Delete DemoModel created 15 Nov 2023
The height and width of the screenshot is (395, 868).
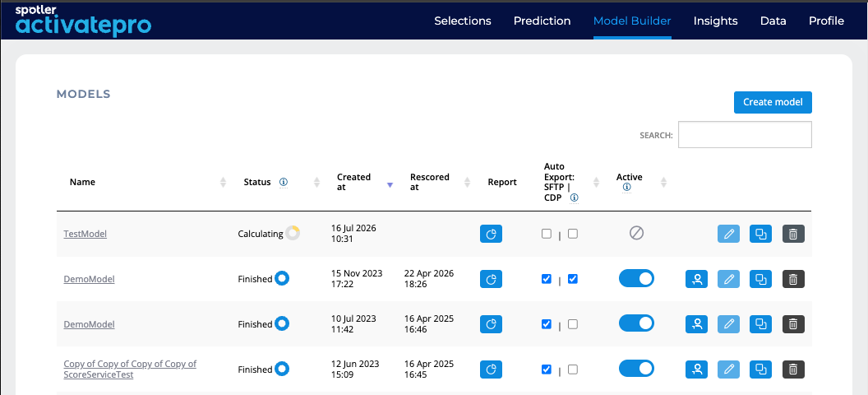pos(793,279)
